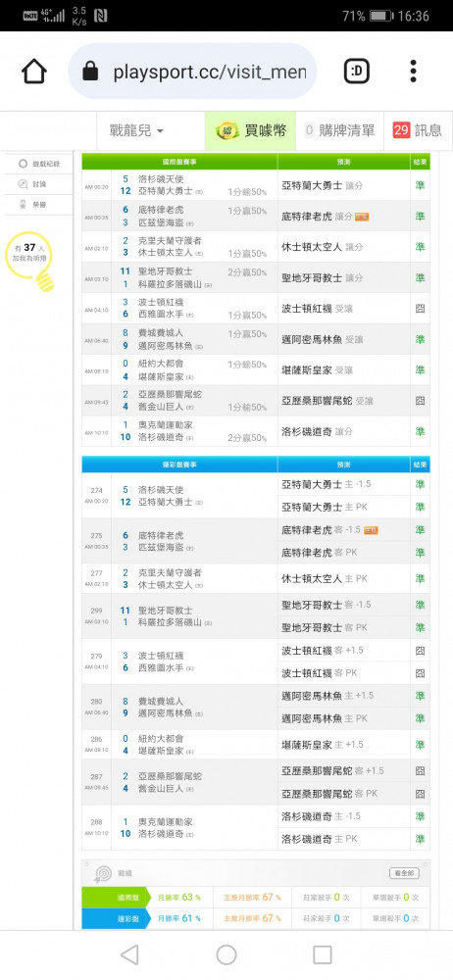The height and width of the screenshot is (980, 453).
Task: Click 莊家殺手 0 次 in 運彩盤 row
Action: coord(326,918)
